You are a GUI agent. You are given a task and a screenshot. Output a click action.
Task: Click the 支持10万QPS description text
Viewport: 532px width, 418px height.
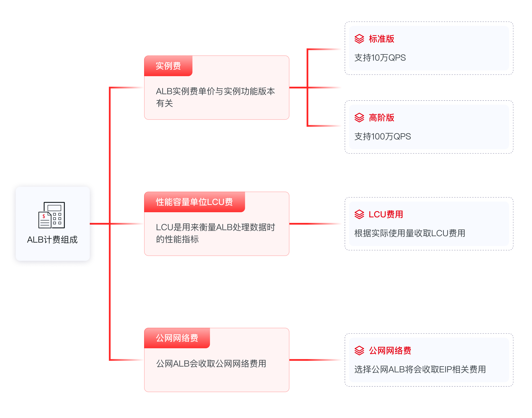[380, 58]
